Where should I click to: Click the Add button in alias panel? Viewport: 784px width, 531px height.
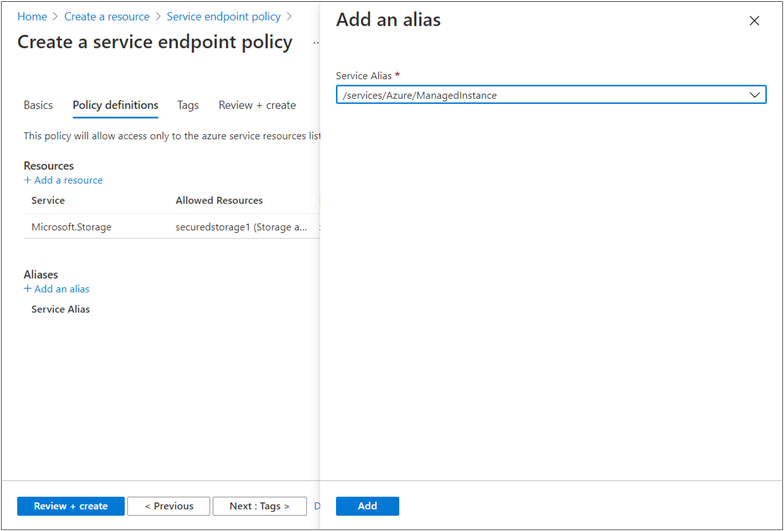(x=368, y=506)
